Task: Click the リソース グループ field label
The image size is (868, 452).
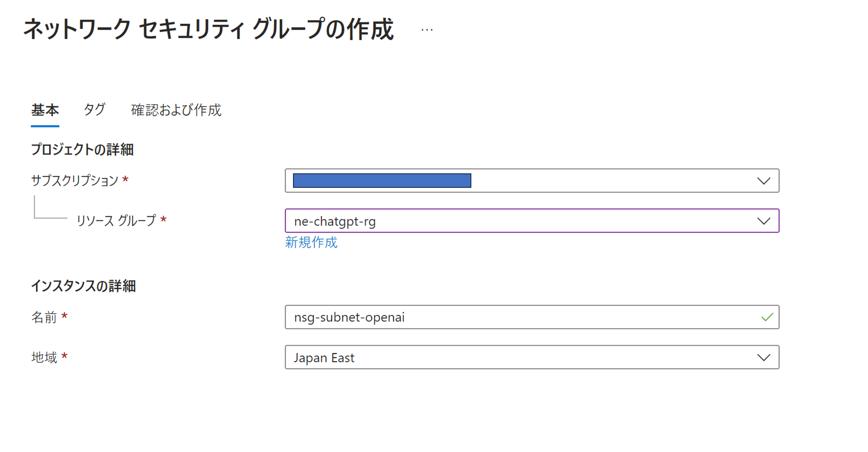Action: coord(116,220)
